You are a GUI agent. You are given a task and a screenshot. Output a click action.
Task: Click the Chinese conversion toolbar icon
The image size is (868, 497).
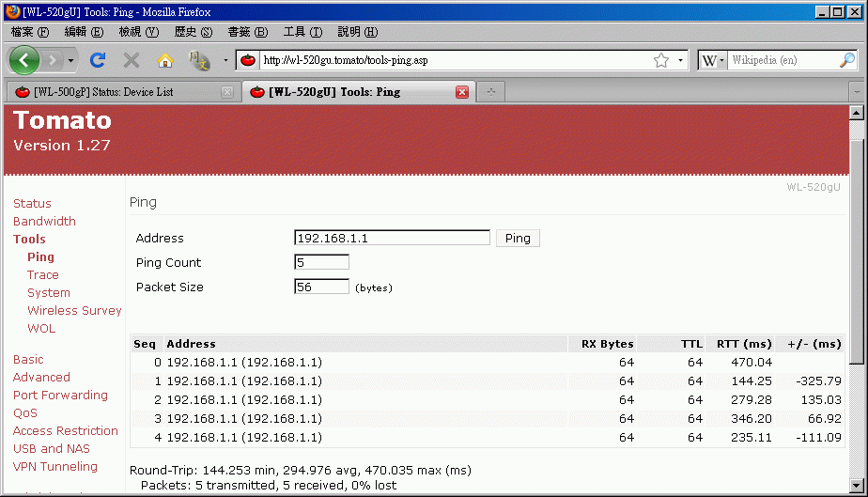tap(199, 60)
